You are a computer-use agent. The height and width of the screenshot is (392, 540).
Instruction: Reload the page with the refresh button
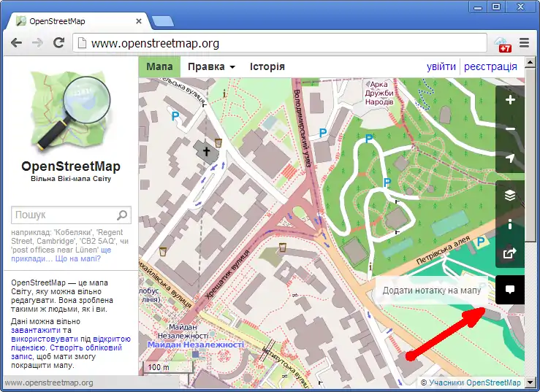(59, 43)
